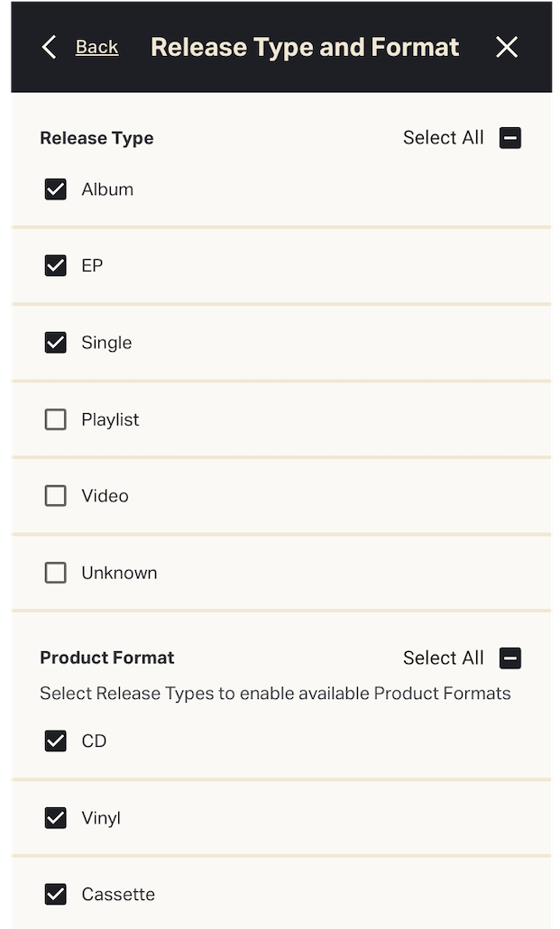Uncheck the EP checkbox
Image resolution: width=560 pixels, height=929 pixels.
[56, 266]
